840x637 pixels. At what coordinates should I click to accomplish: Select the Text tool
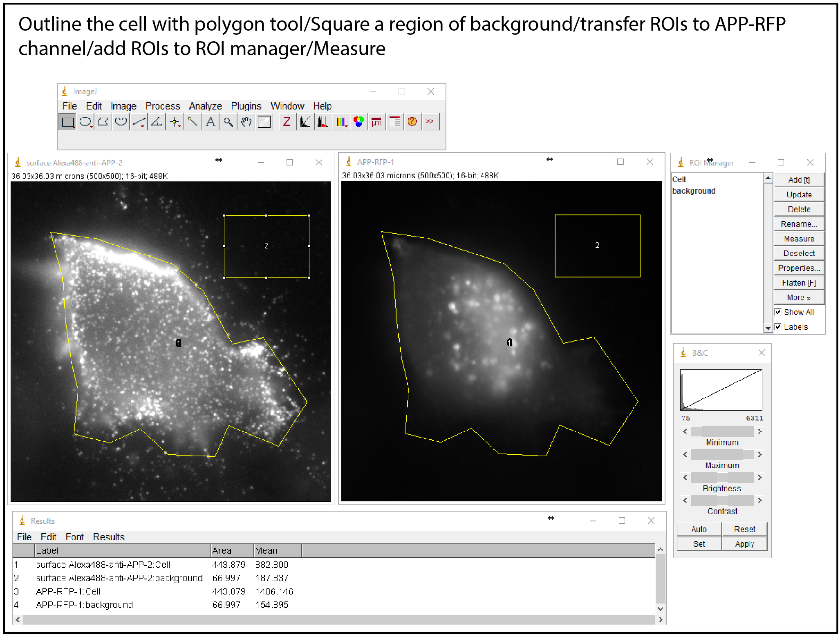tap(211, 122)
